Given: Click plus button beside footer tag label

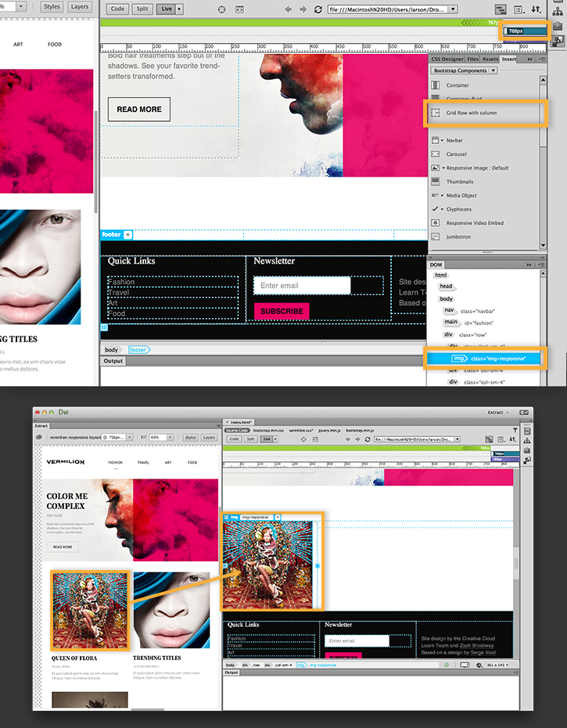Looking at the screenshot, I should coord(127,235).
